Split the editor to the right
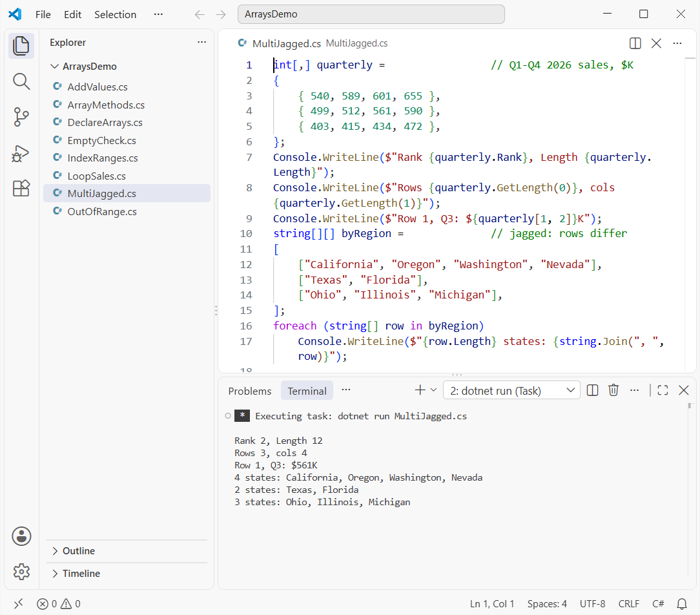700x615 pixels. click(x=635, y=43)
